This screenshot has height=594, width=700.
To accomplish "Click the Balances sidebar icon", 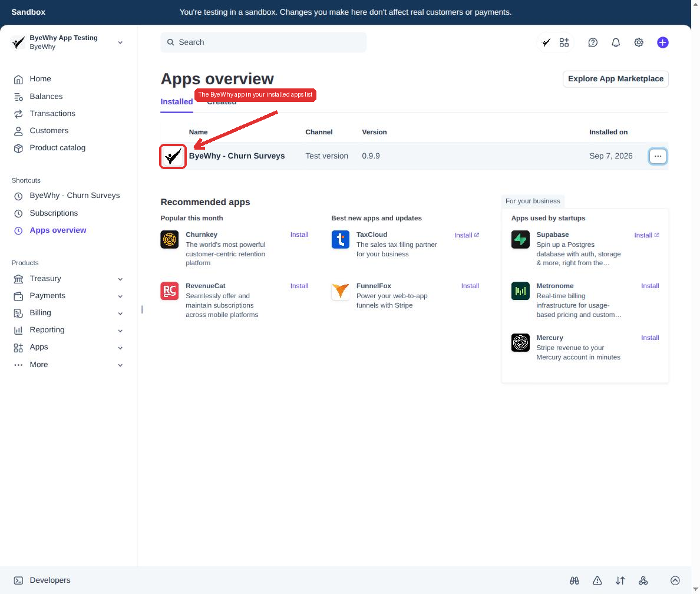I will tap(18, 97).
